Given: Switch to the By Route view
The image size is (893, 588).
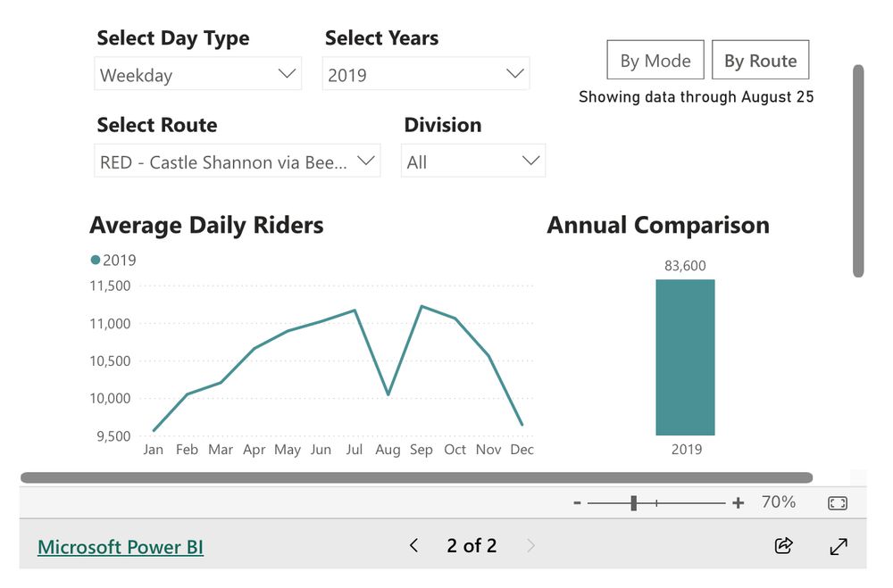Looking at the screenshot, I should [x=760, y=61].
